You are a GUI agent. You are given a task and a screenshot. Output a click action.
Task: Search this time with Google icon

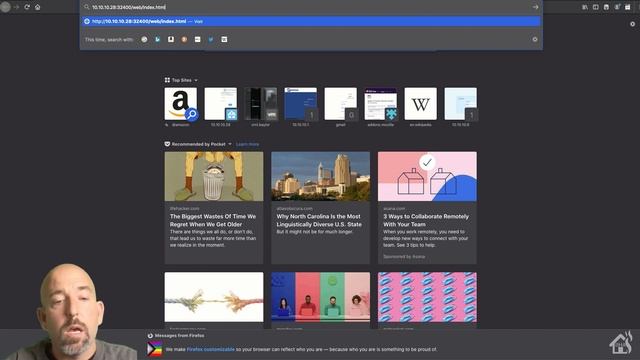(144, 40)
